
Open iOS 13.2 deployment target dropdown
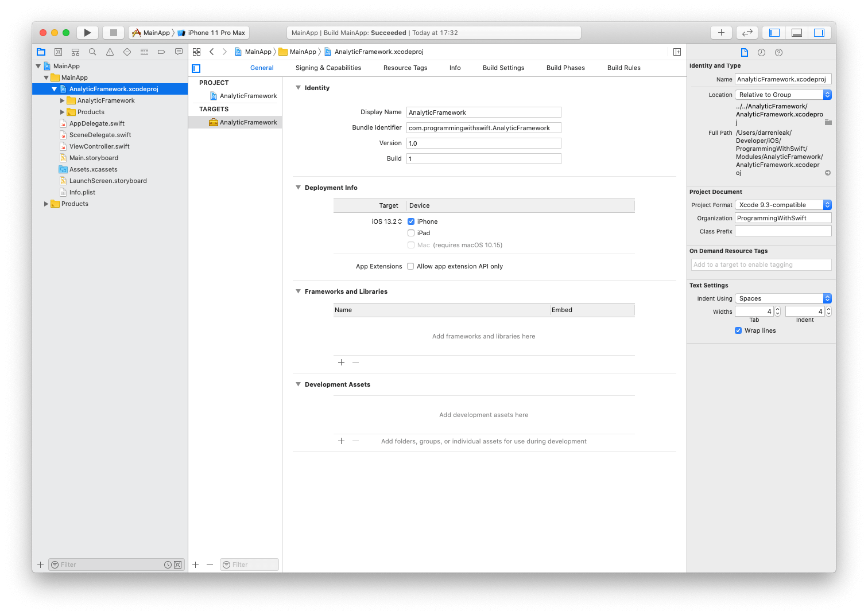pyautogui.click(x=387, y=221)
